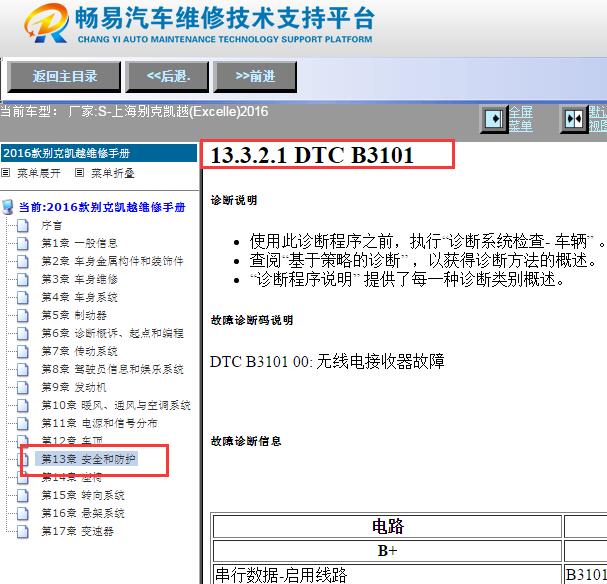
Task: Click the 电路 table header cell
Action: pos(387,526)
